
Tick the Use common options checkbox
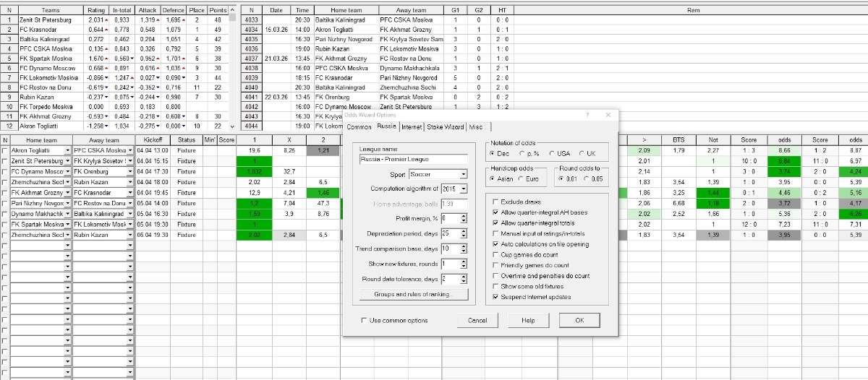pos(364,320)
